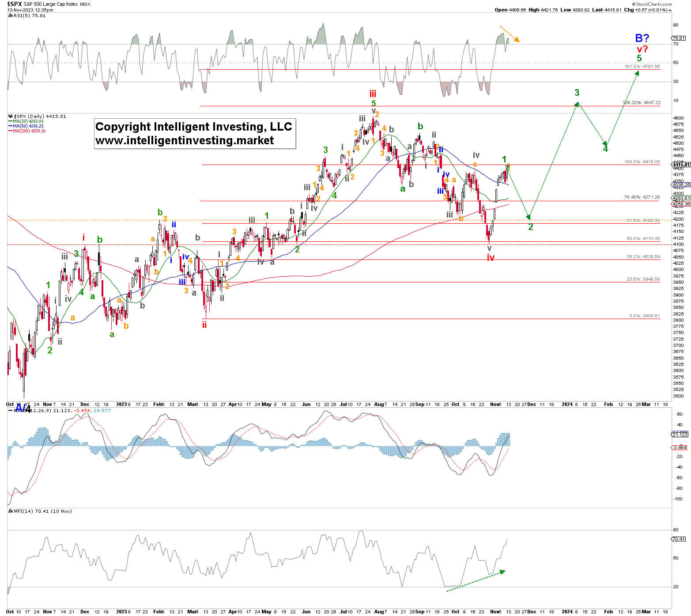The height and width of the screenshot is (616, 691).
Task: Click the blue 'B?' wave label
Action: pos(642,38)
